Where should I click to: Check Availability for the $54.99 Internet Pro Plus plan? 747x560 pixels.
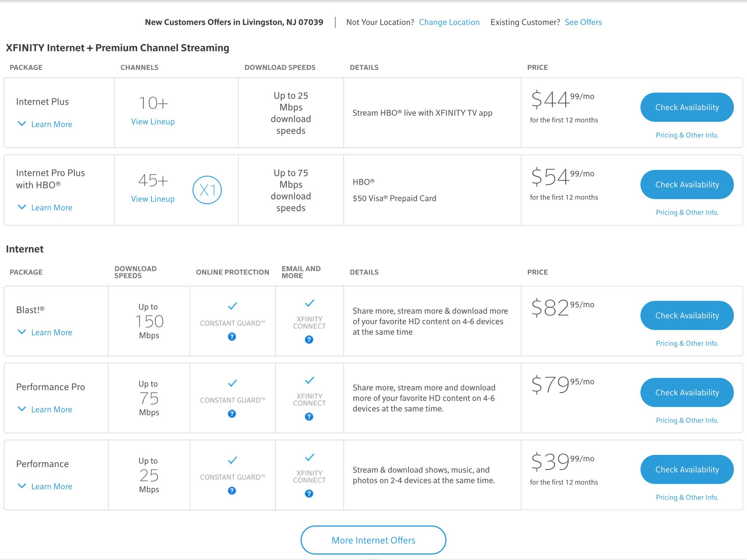687,185
